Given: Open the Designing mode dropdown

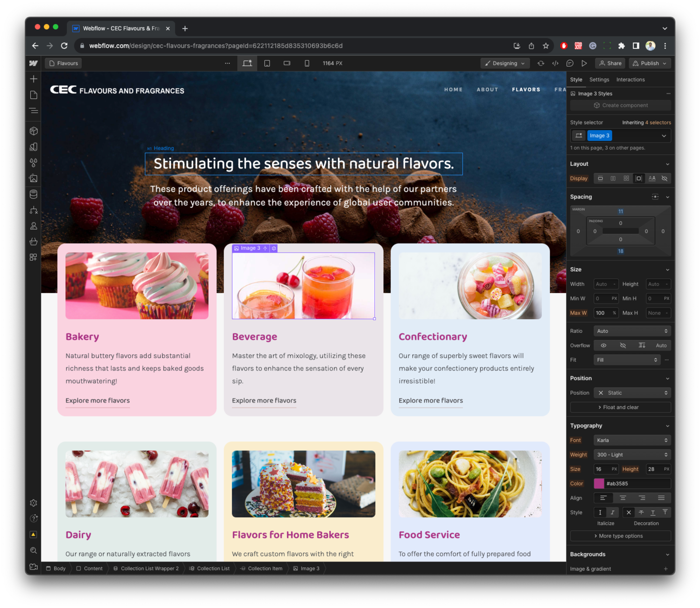Looking at the screenshot, I should pyautogui.click(x=505, y=63).
